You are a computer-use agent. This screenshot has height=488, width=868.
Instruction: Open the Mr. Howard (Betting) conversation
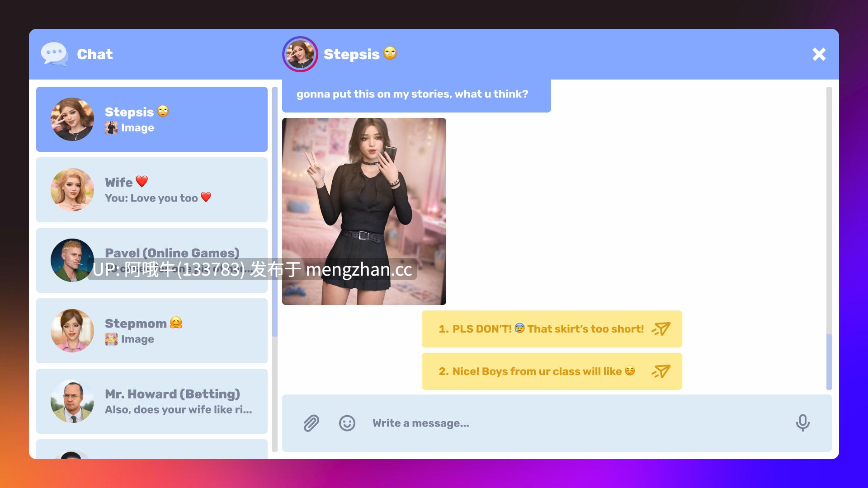coord(152,401)
